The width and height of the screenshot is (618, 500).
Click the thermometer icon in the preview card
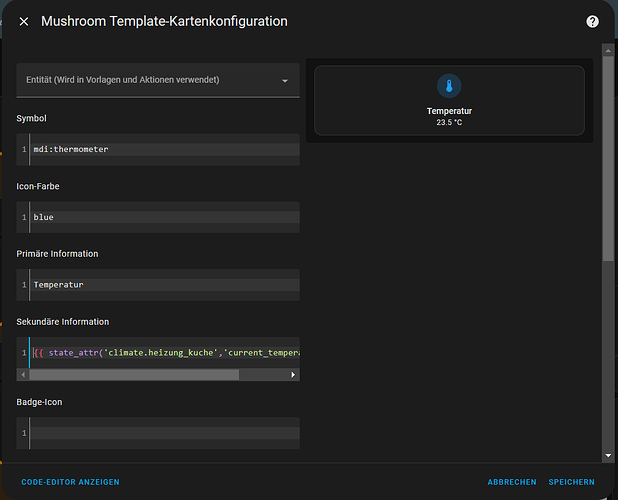click(449, 86)
